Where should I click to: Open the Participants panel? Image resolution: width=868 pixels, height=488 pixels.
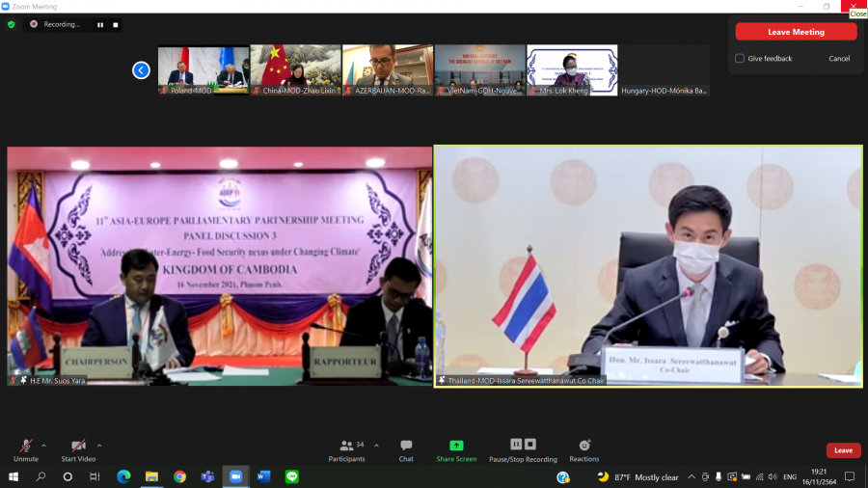click(346, 446)
